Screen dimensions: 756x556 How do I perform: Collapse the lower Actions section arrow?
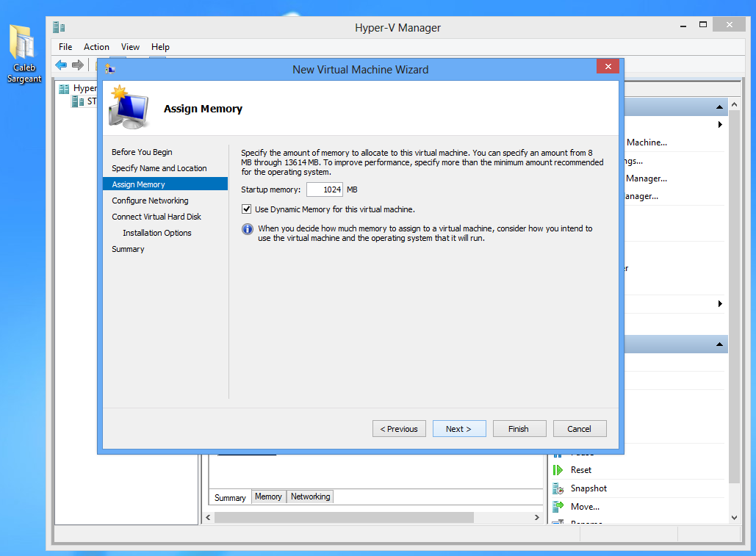point(719,344)
